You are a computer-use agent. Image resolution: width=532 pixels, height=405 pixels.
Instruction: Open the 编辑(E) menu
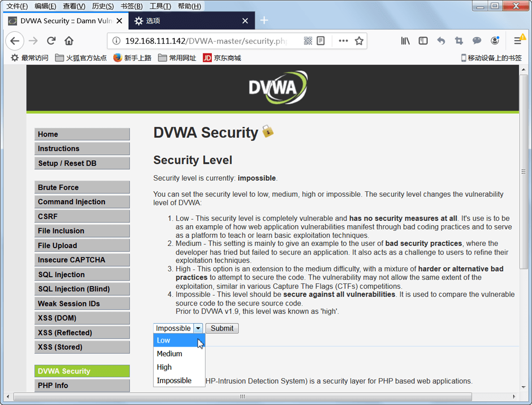click(x=45, y=6)
